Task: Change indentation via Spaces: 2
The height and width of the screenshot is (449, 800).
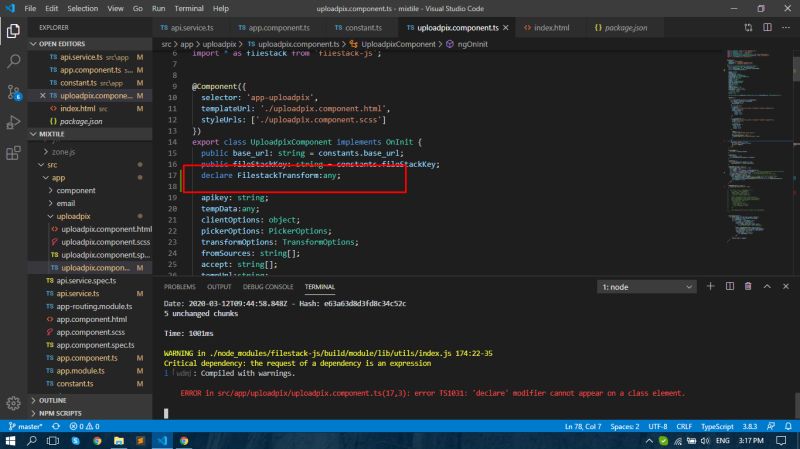Action: [x=624, y=426]
